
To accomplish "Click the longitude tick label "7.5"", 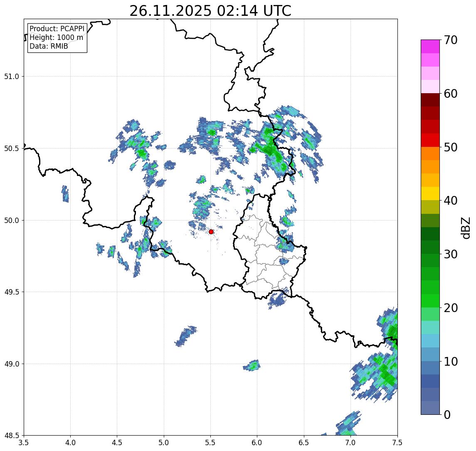I will pyautogui.click(x=397, y=443).
